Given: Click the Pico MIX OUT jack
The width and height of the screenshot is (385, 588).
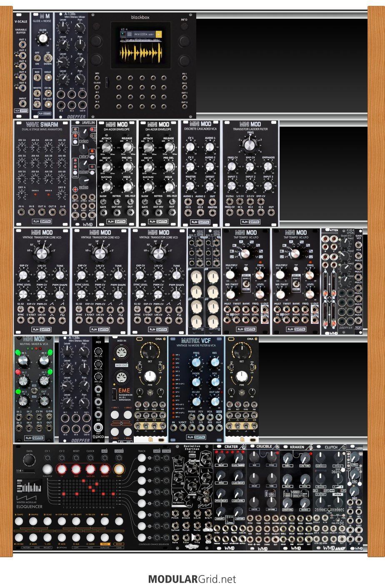Looking at the screenshot, I should [x=98, y=427].
